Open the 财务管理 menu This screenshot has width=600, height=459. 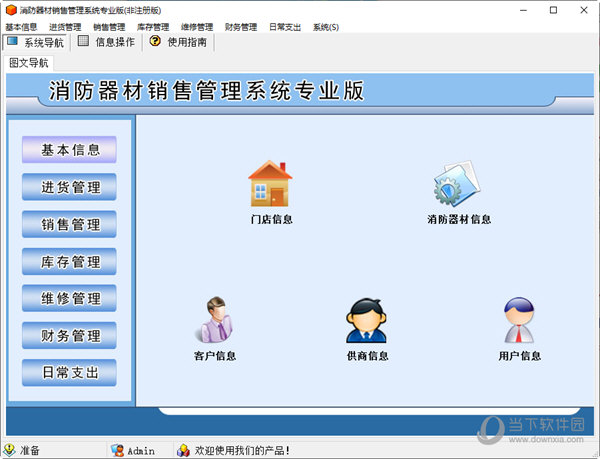241,27
